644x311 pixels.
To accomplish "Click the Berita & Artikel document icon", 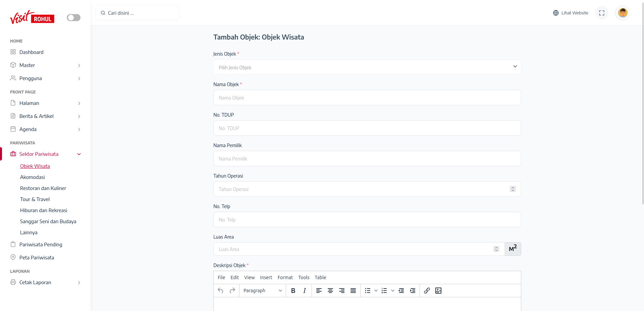I will (13, 116).
